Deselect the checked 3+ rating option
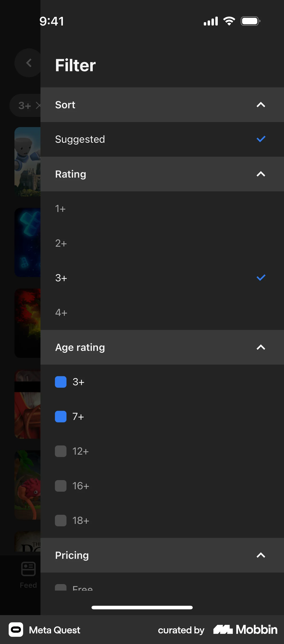284x644 pixels. [162, 278]
